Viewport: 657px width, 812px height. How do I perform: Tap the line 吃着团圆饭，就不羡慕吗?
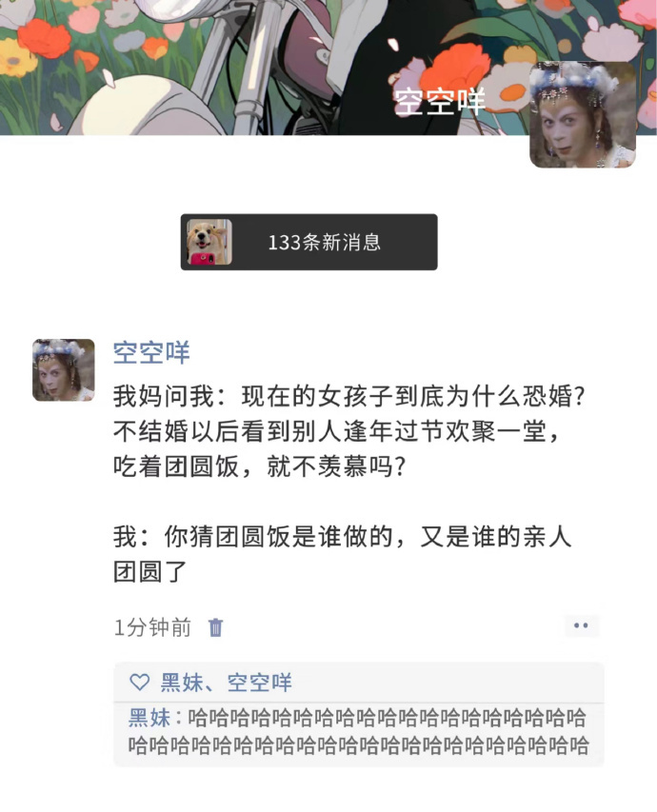coord(259,466)
